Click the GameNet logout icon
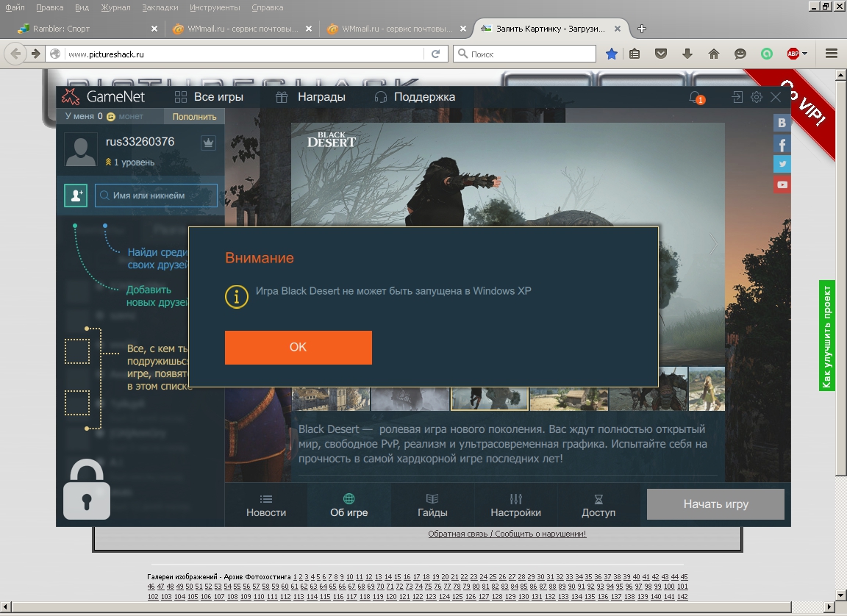 tap(737, 97)
